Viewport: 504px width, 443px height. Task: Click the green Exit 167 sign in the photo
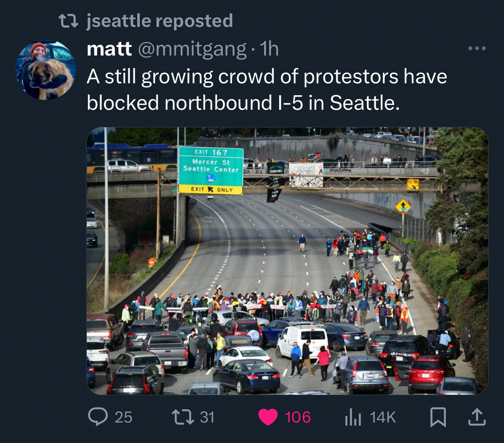coord(211,170)
